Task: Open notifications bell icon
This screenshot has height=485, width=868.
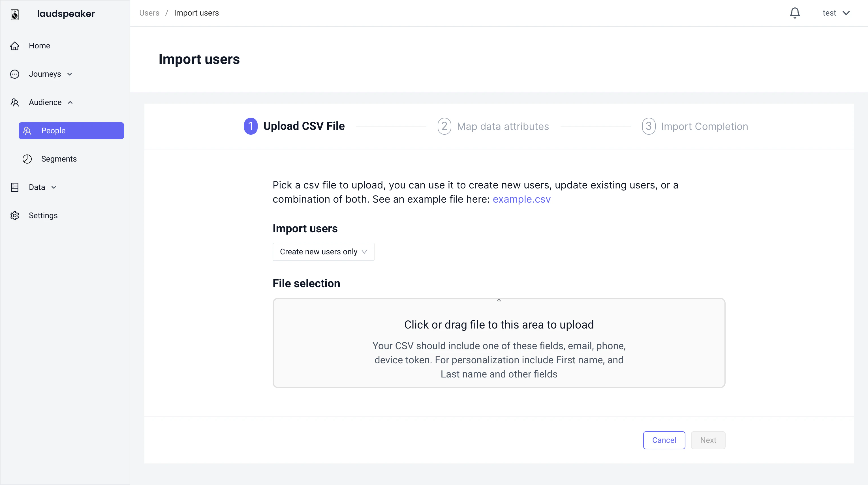Action: pos(795,13)
